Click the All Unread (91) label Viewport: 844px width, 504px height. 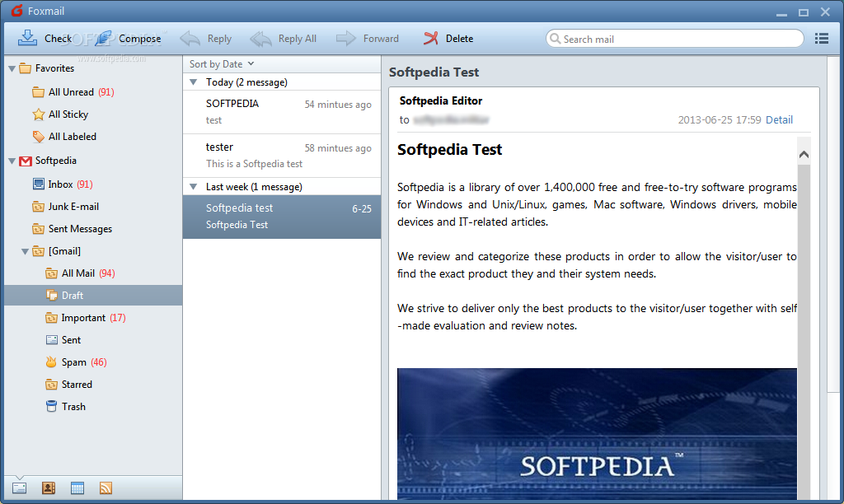click(82, 92)
